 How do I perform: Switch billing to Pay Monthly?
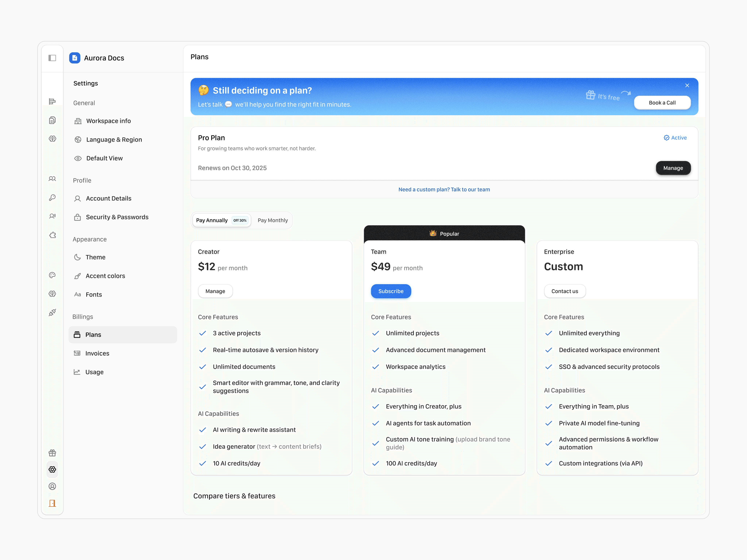click(x=272, y=220)
